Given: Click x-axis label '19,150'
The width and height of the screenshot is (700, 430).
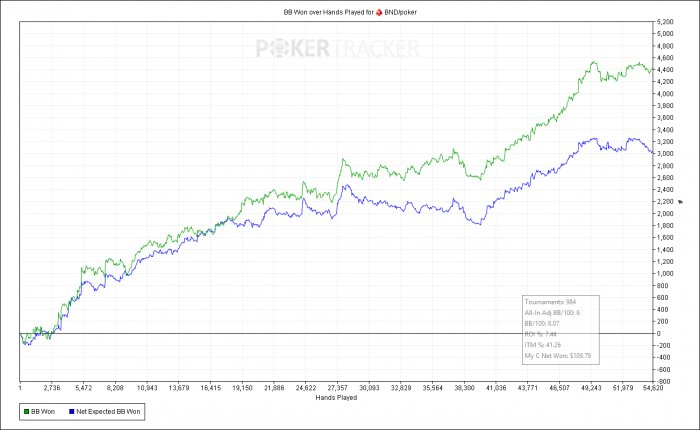Looking at the screenshot, I should pyautogui.click(x=242, y=388).
